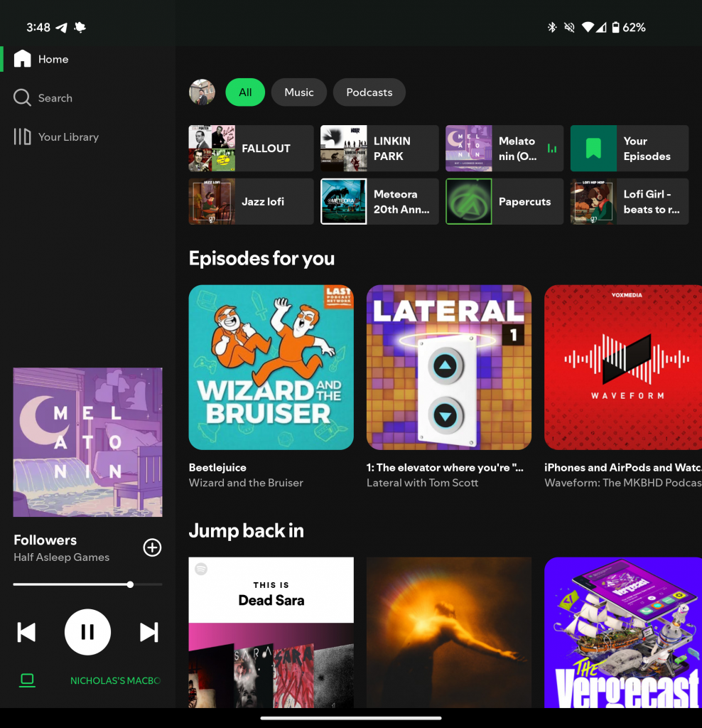This screenshot has width=702, height=728.
Task: Skip to next track
Action: point(149,632)
